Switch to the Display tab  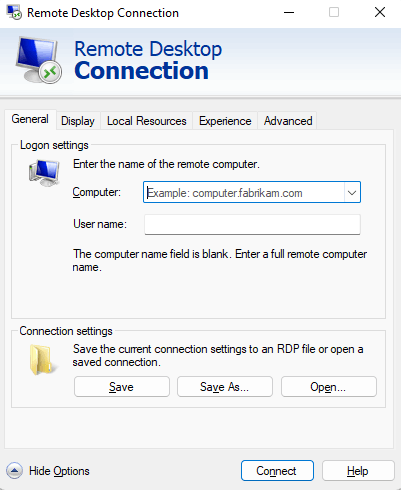tap(78, 121)
